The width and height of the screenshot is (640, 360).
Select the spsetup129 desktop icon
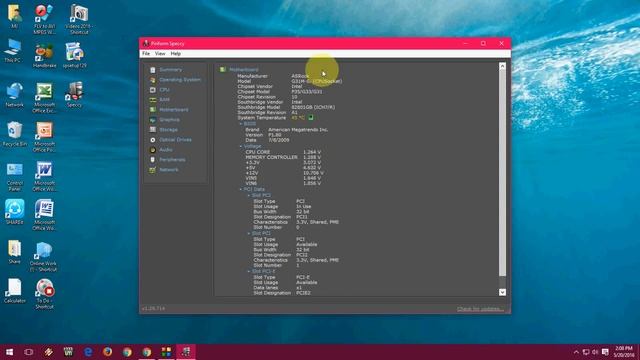point(74,56)
